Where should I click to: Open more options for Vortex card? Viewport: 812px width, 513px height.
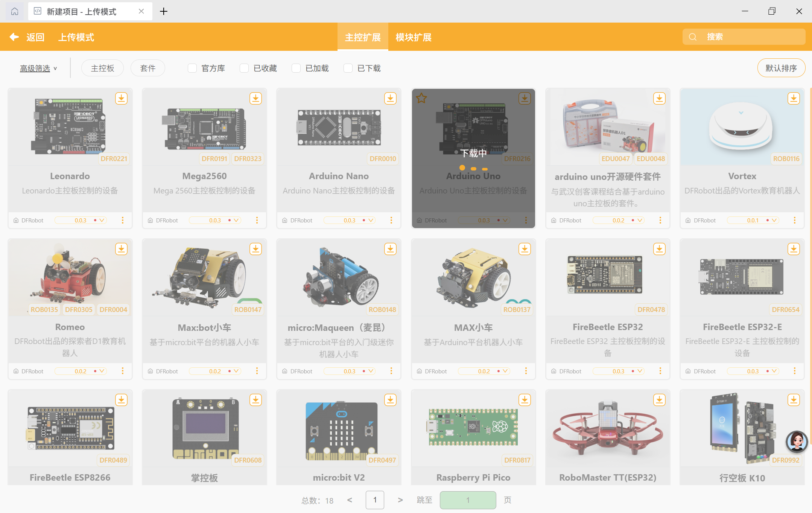click(795, 220)
